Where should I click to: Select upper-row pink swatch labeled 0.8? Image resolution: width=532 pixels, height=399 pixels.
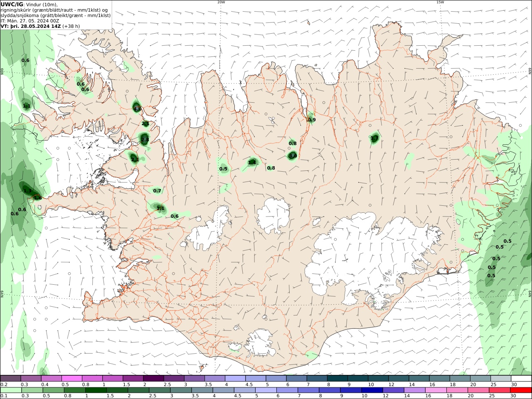(x=92, y=378)
